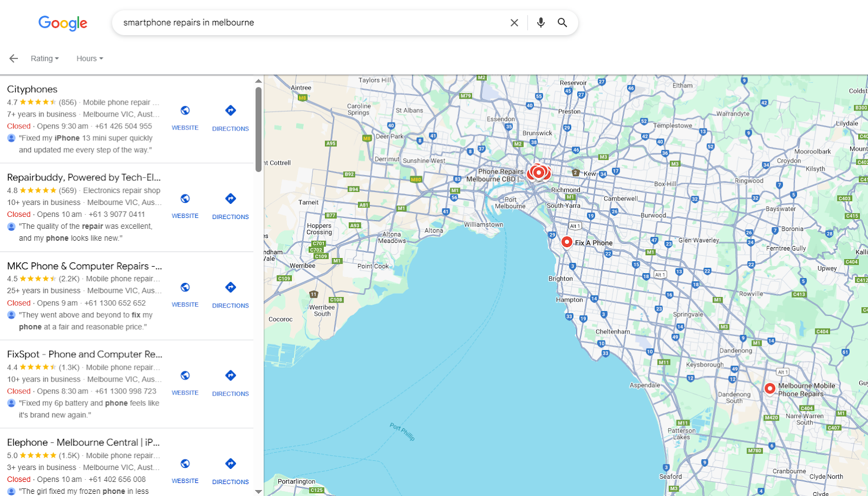Click the Fix A Phone map pin

coord(567,242)
